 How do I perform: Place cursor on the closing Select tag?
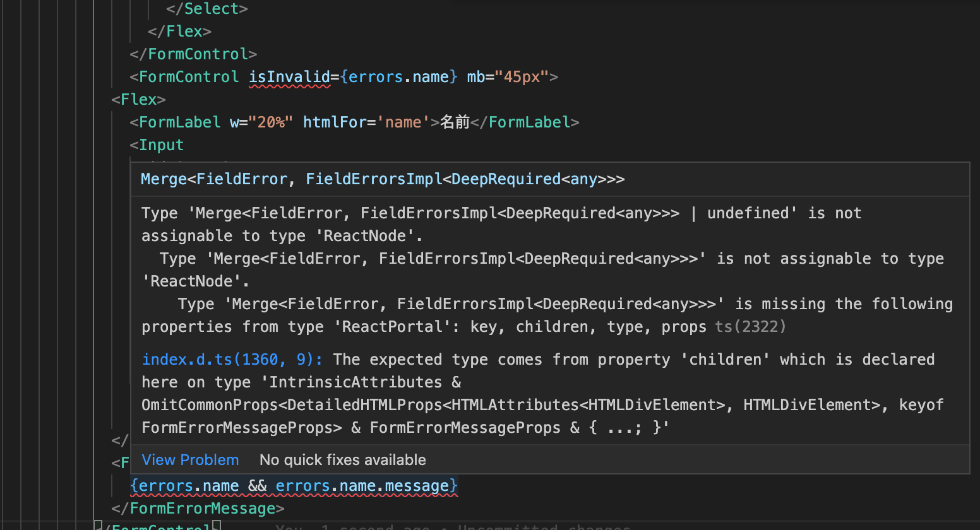(x=207, y=9)
